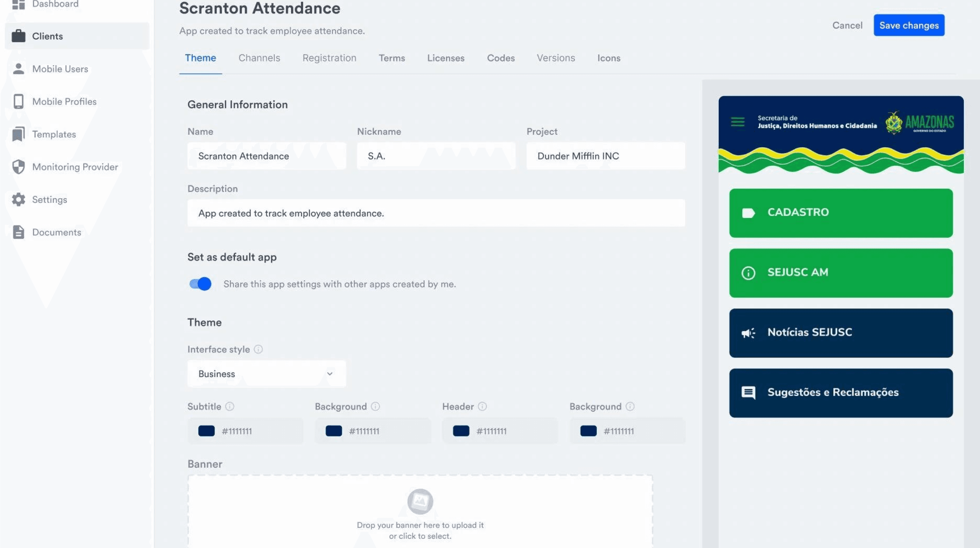Viewport: 980px width, 548px height.
Task: Click the Documents file icon
Action: click(x=18, y=232)
